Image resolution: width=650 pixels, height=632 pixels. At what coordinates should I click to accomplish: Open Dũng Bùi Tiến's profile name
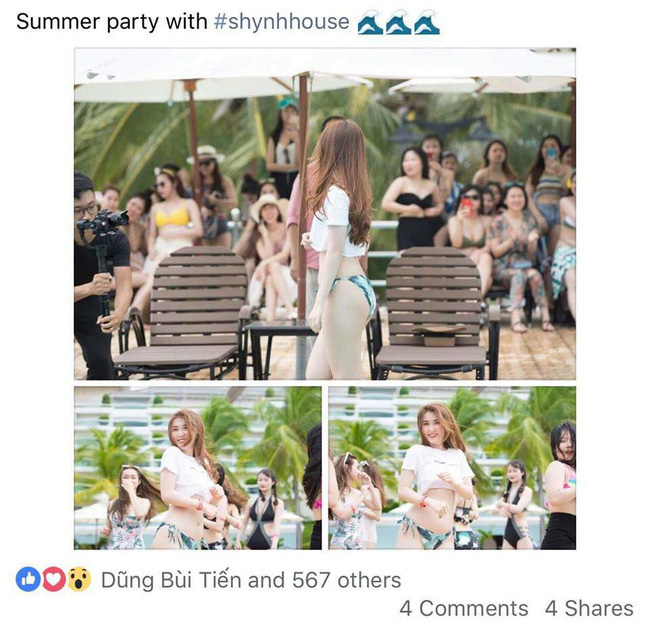pyautogui.click(x=171, y=580)
